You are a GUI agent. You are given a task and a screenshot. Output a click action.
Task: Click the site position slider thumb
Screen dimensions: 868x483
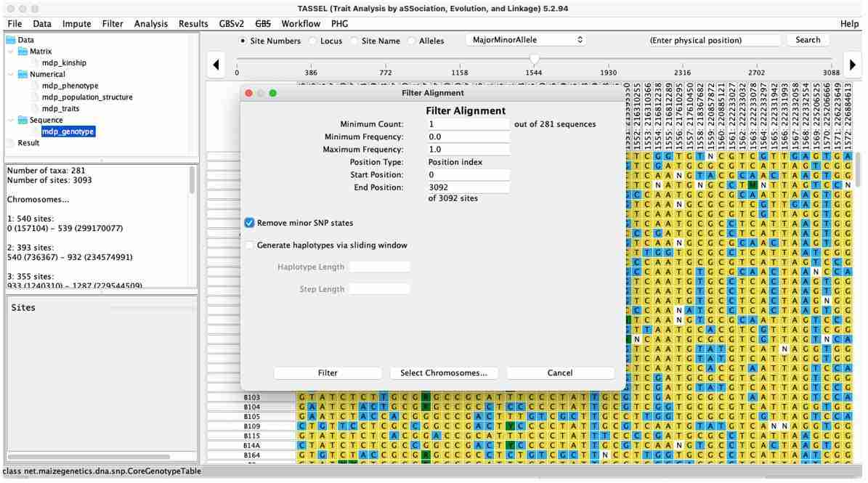(x=534, y=59)
